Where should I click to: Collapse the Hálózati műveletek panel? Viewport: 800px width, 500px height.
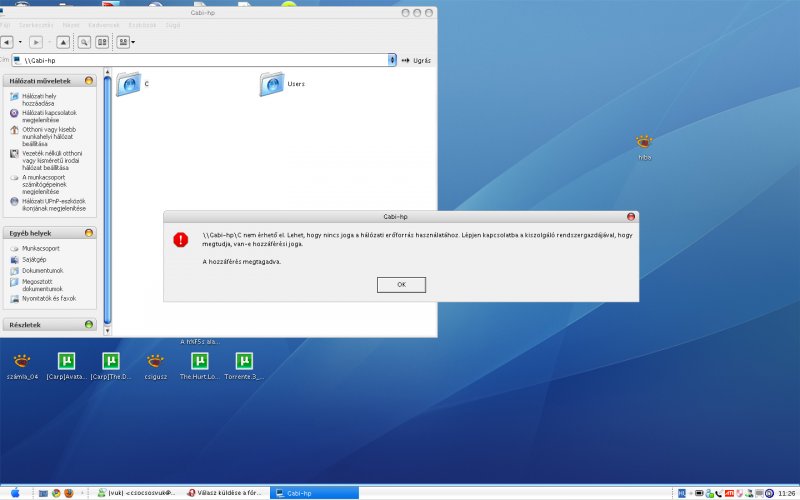89,81
